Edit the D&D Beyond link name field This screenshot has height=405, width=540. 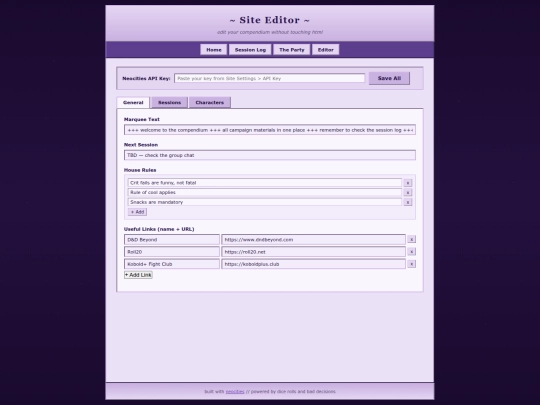pyautogui.click(x=172, y=239)
